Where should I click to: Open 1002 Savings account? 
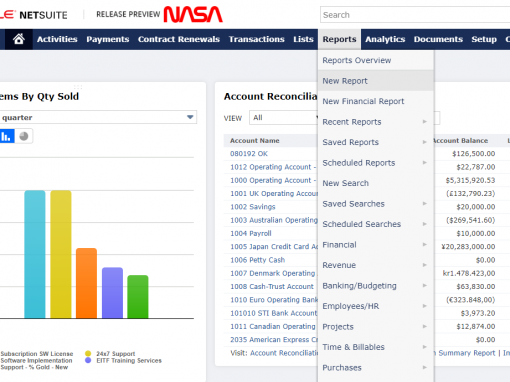coord(253,207)
